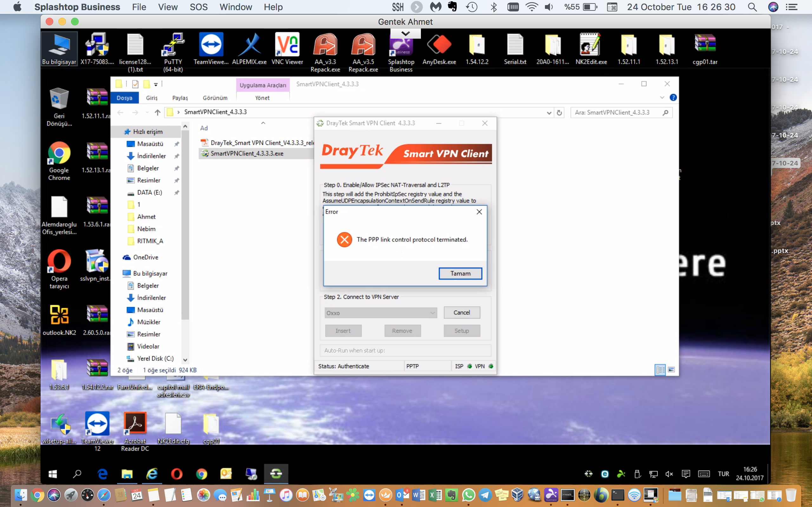Open the Görünüm ribbon tab

[215, 98]
